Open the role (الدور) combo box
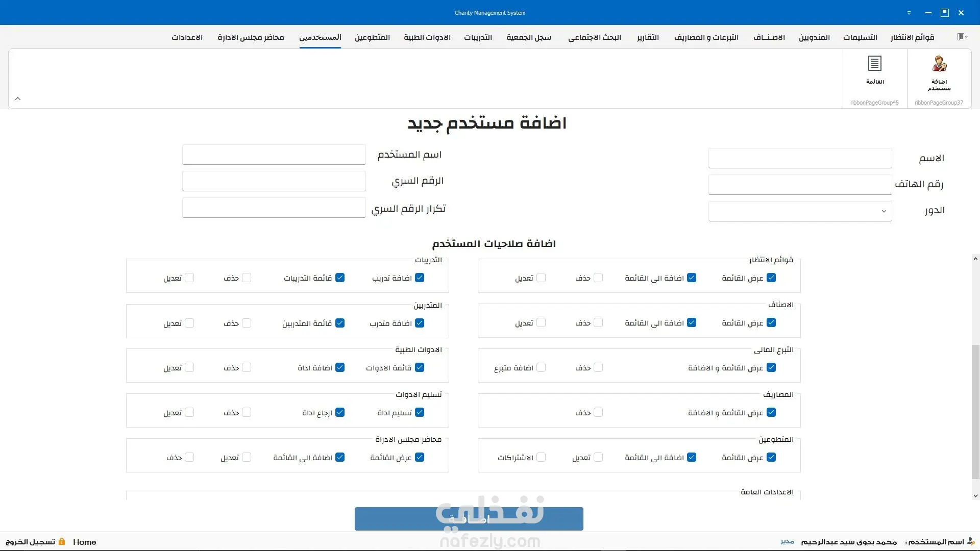 tap(800, 211)
